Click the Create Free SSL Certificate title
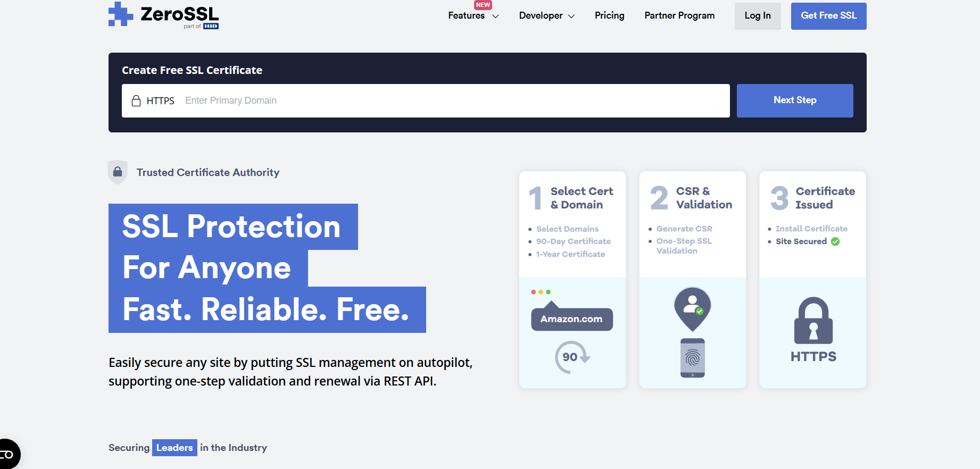980x469 pixels. [192, 70]
